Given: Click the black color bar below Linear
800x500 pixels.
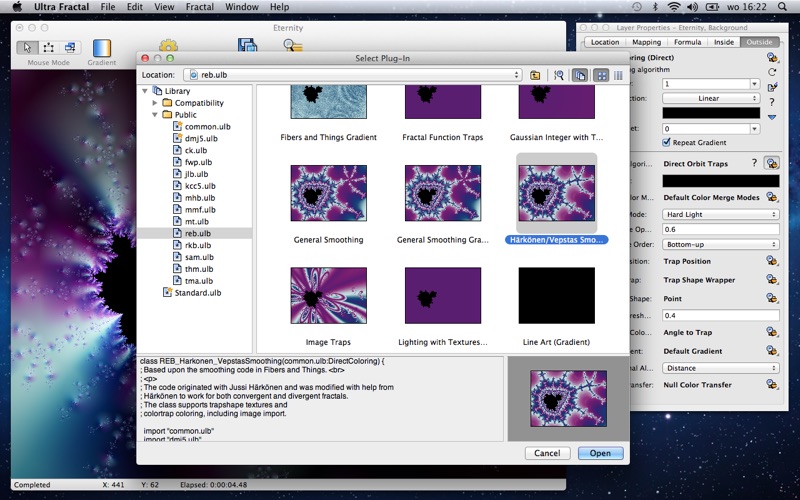Looking at the screenshot, I should (711, 113).
